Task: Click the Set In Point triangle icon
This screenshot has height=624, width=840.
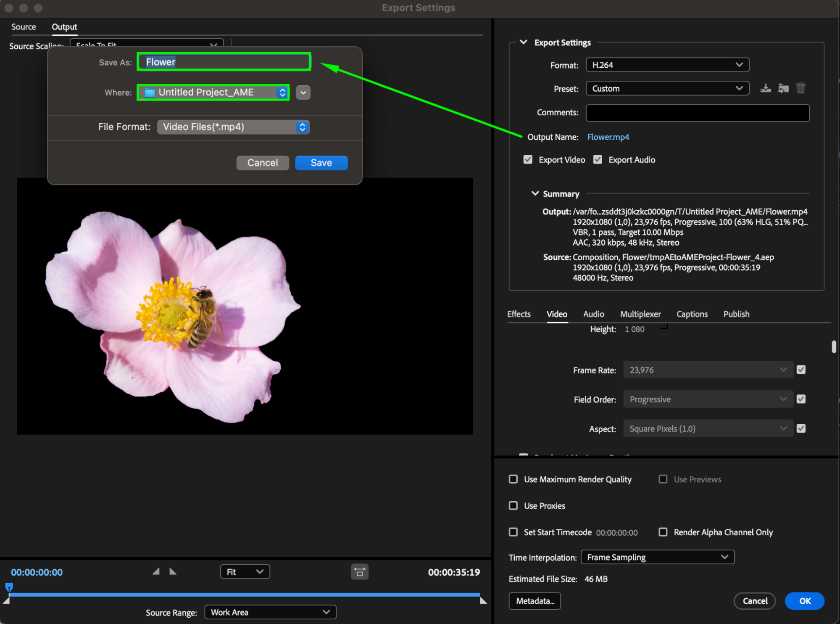Action: coord(156,571)
